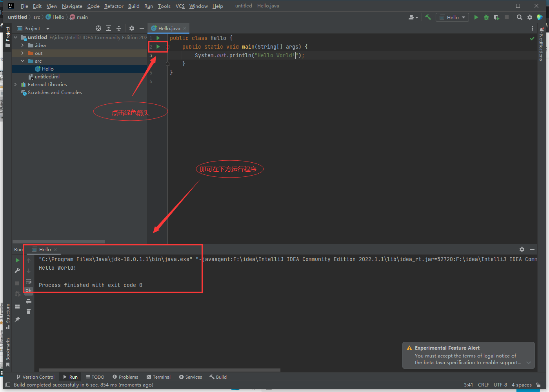This screenshot has width=549, height=392.
Task: Print console output using printer icon
Action: pyautogui.click(x=29, y=301)
